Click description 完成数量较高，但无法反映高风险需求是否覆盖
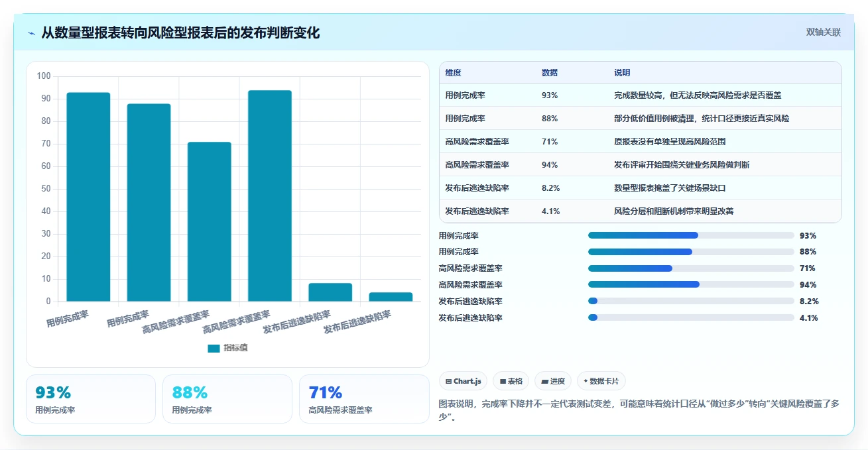 pyautogui.click(x=698, y=95)
